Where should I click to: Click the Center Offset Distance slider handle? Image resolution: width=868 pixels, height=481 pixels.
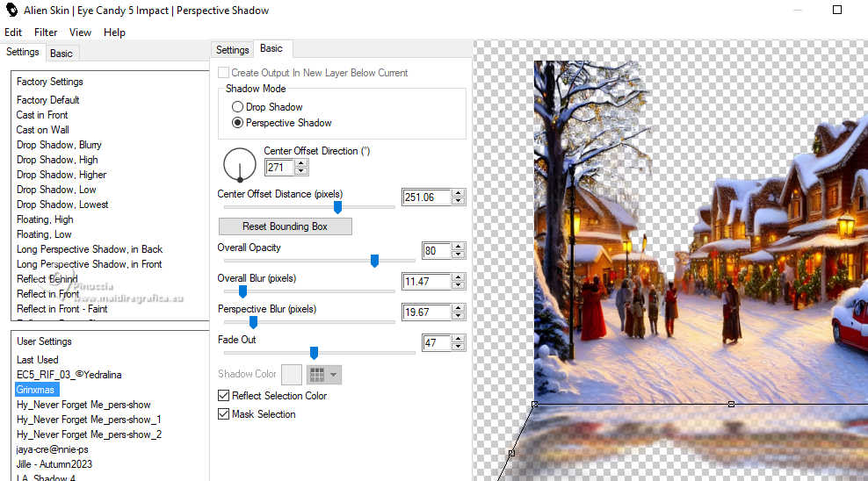point(337,207)
